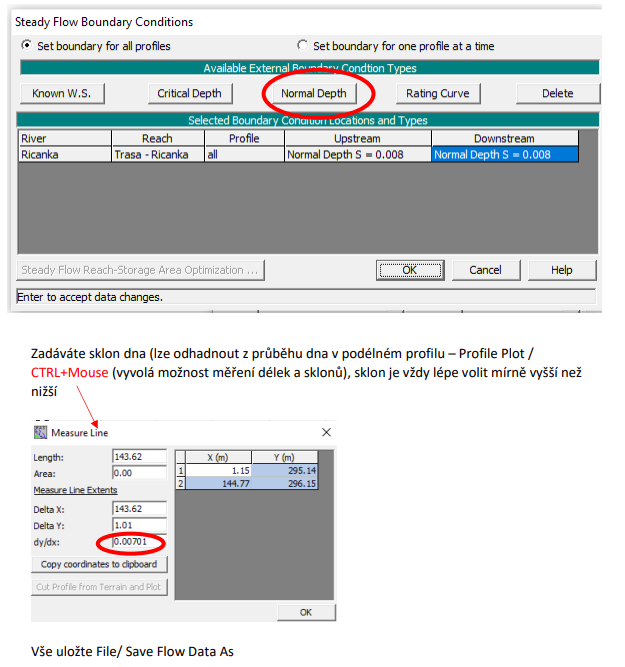The height and width of the screenshot is (667, 625).
Task: Select 'Set boundary for all profiles' radio
Action: pyautogui.click(x=27, y=46)
